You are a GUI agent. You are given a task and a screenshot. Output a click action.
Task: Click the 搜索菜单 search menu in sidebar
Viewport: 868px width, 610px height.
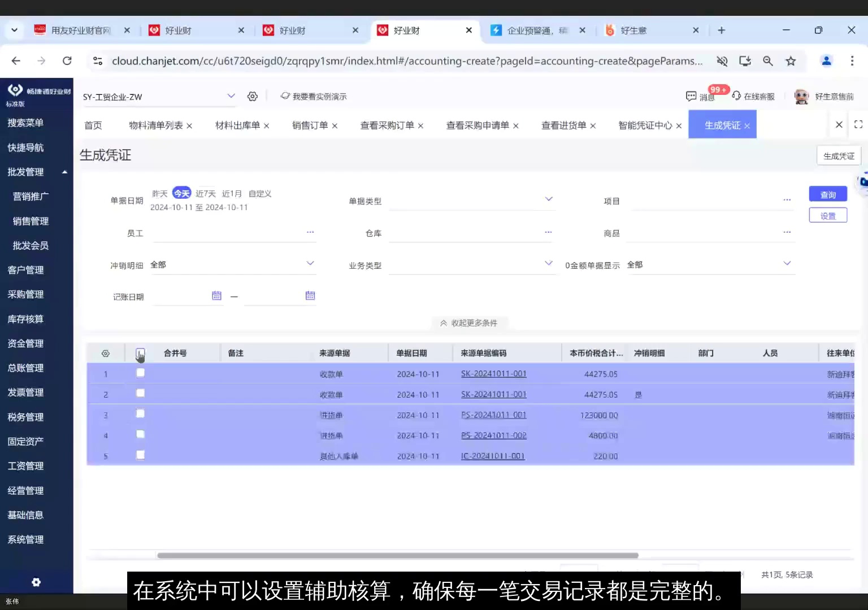pos(25,123)
